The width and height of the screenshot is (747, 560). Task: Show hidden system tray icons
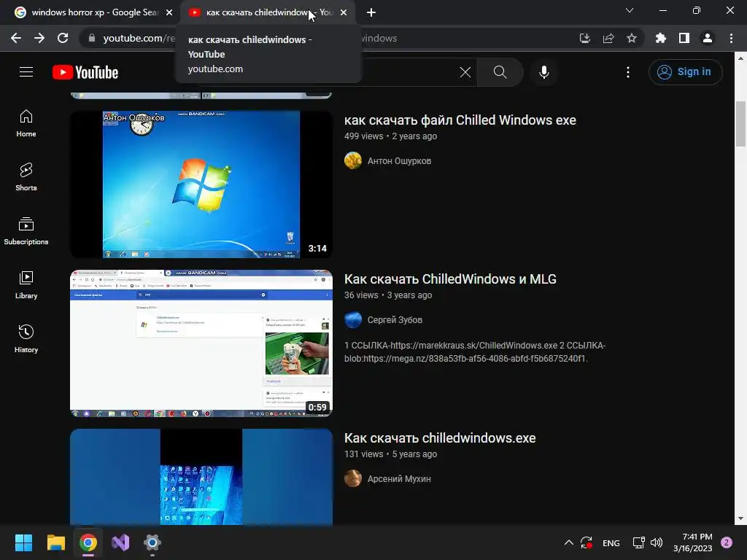(x=569, y=542)
